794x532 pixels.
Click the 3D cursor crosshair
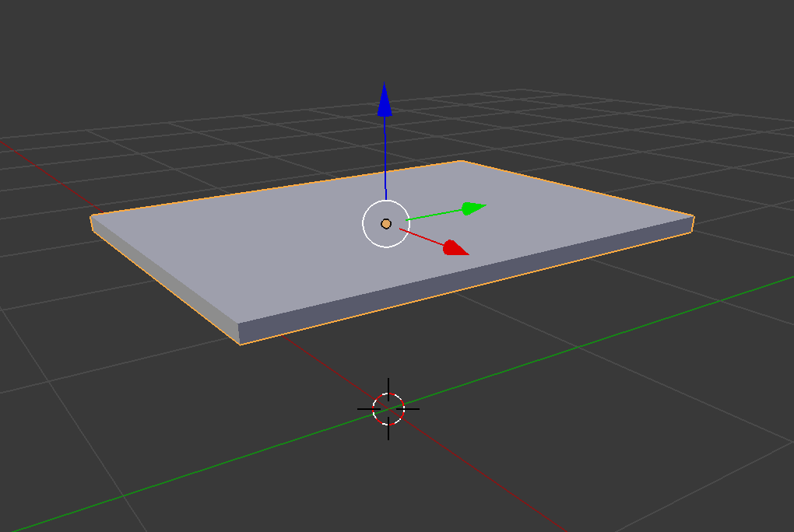click(x=388, y=408)
